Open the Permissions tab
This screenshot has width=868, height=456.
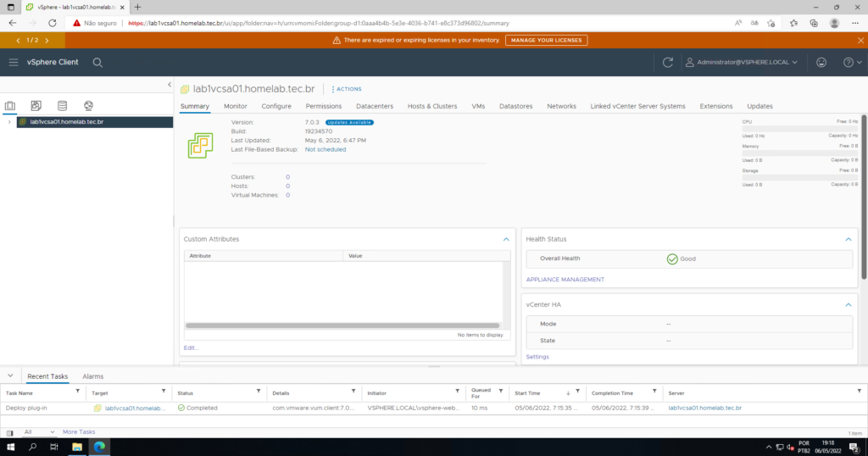click(323, 106)
